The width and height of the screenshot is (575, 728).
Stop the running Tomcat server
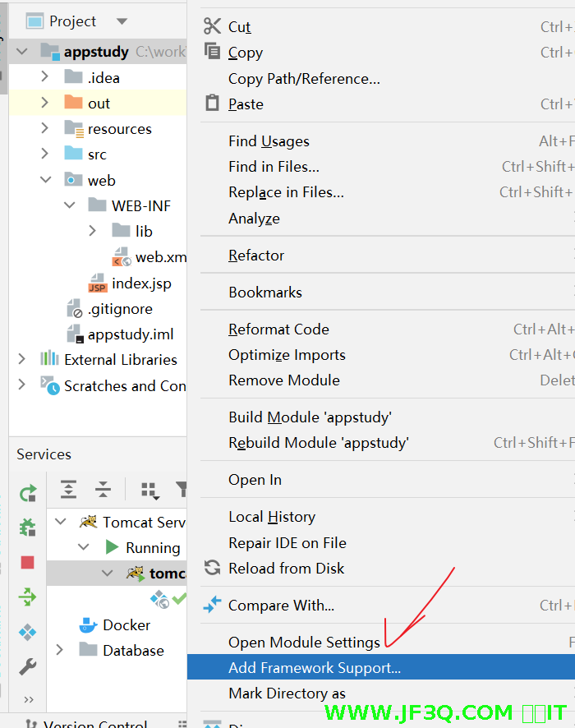pos(28,562)
